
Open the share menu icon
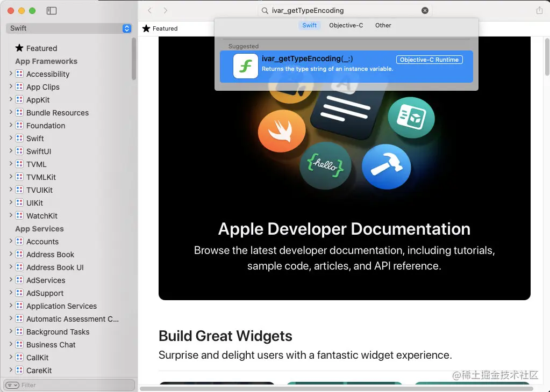pos(539,11)
